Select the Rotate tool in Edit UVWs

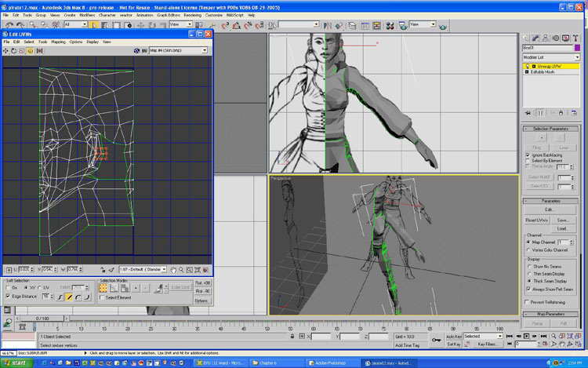coord(15,50)
